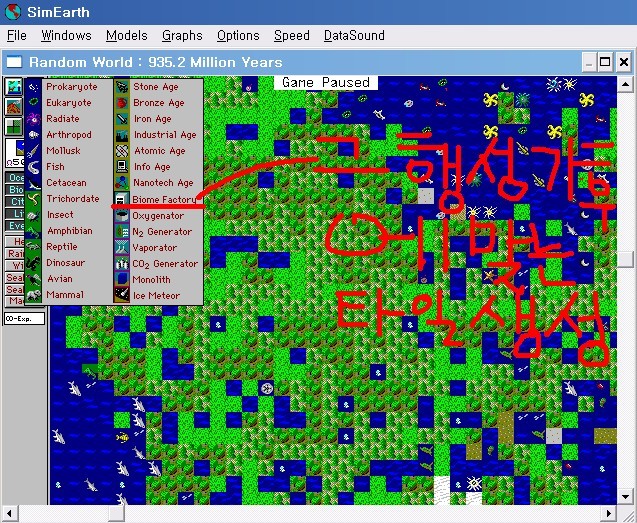Pick the Dinosaur icon
Image resolution: width=637 pixels, height=523 pixels.
click(34, 263)
